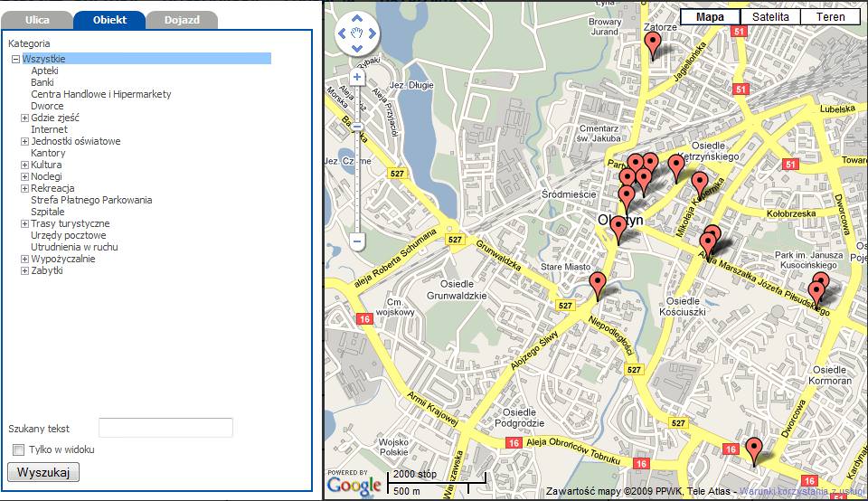Click the hand icon to reset map view
The width and height of the screenshot is (868, 501).
[x=357, y=34]
